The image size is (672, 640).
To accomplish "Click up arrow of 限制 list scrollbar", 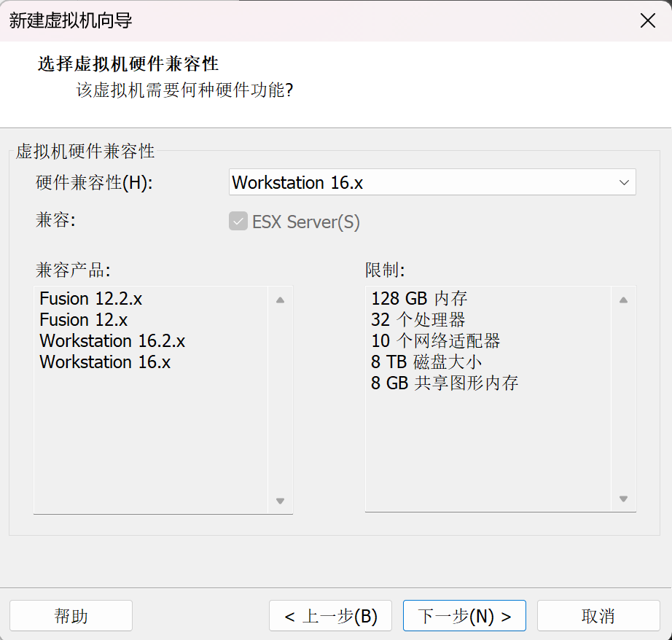I will pyautogui.click(x=624, y=300).
